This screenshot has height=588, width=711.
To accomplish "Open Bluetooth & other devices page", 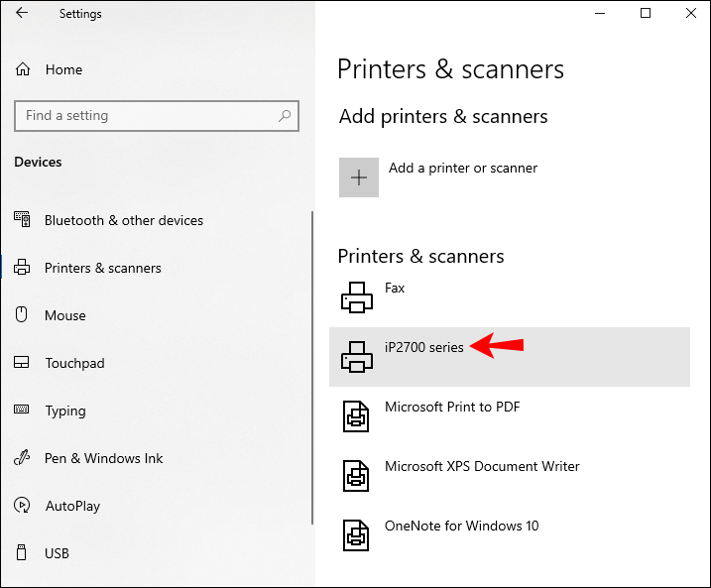I will [x=123, y=220].
